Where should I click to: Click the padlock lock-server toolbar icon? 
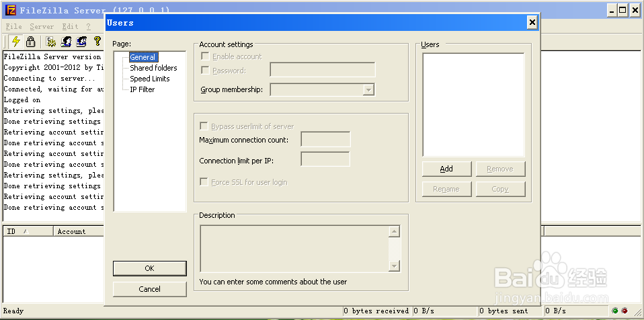[30, 42]
